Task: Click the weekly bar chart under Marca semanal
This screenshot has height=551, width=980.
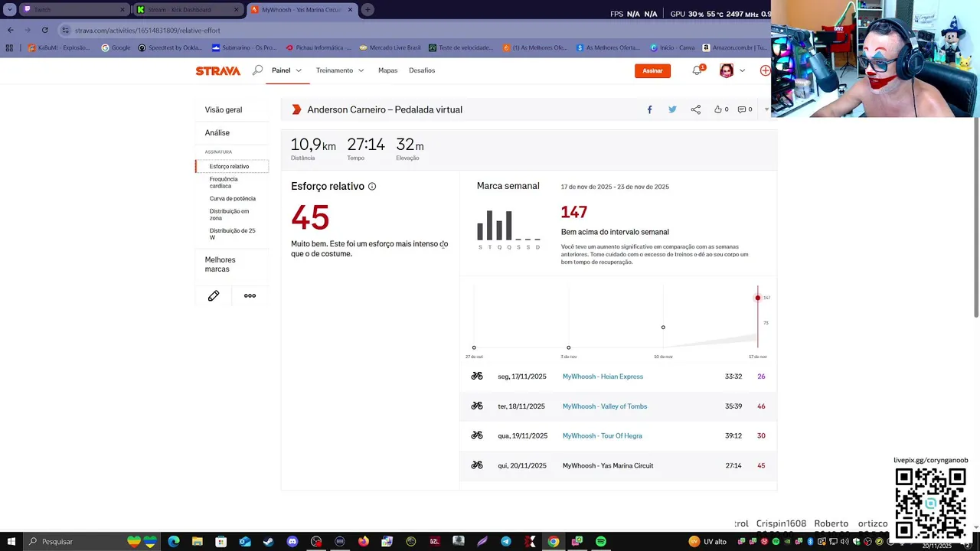Action: [509, 230]
